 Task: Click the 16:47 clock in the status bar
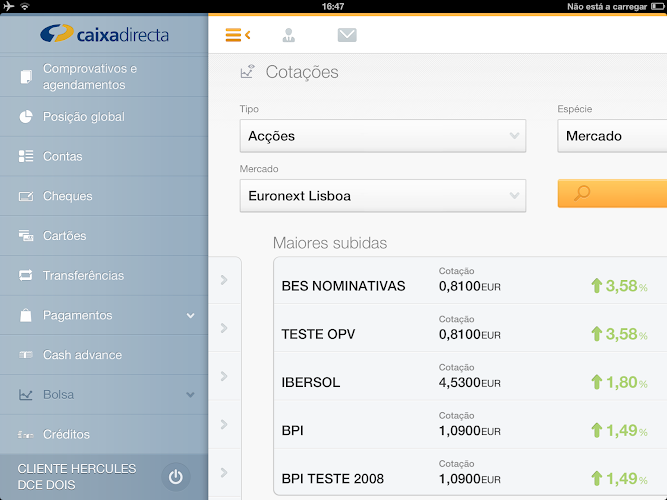click(x=333, y=6)
